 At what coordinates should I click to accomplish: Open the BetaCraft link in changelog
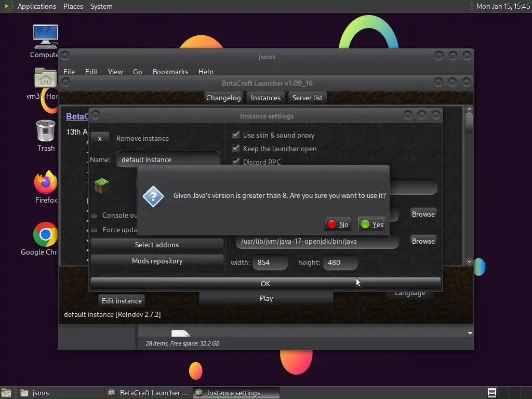[x=77, y=116]
